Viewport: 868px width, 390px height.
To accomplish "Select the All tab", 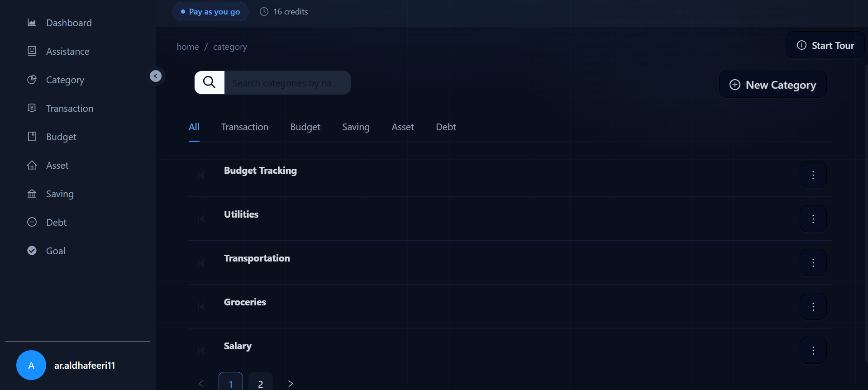I will tap(194, 127).
